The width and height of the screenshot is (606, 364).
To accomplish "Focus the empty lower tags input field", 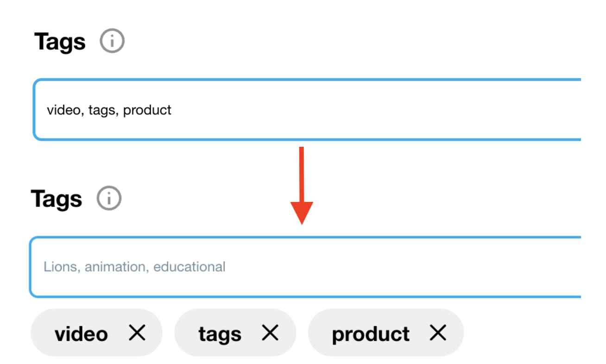I will pyautogui.click(x=371, y=267).
